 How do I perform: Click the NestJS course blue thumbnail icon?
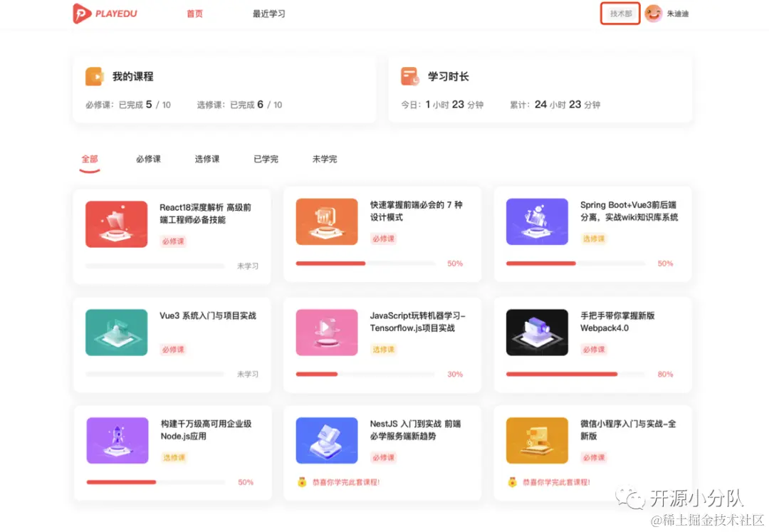326,439
